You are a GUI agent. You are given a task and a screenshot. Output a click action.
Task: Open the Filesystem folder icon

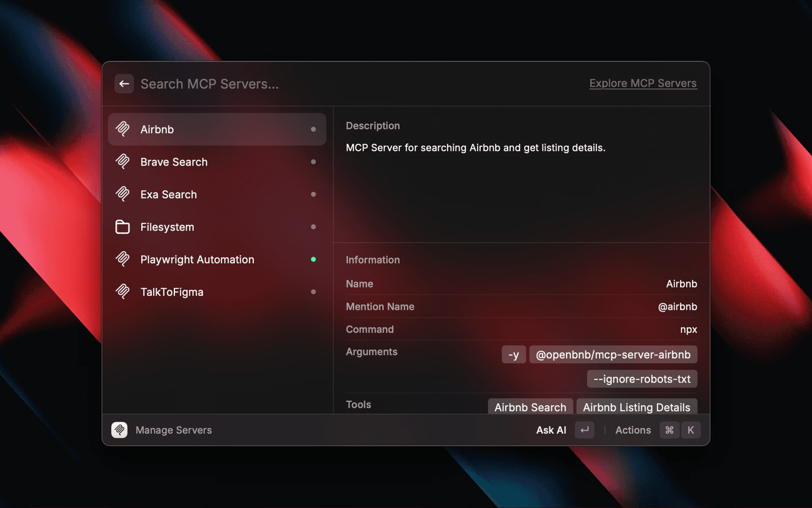(123, 227)
